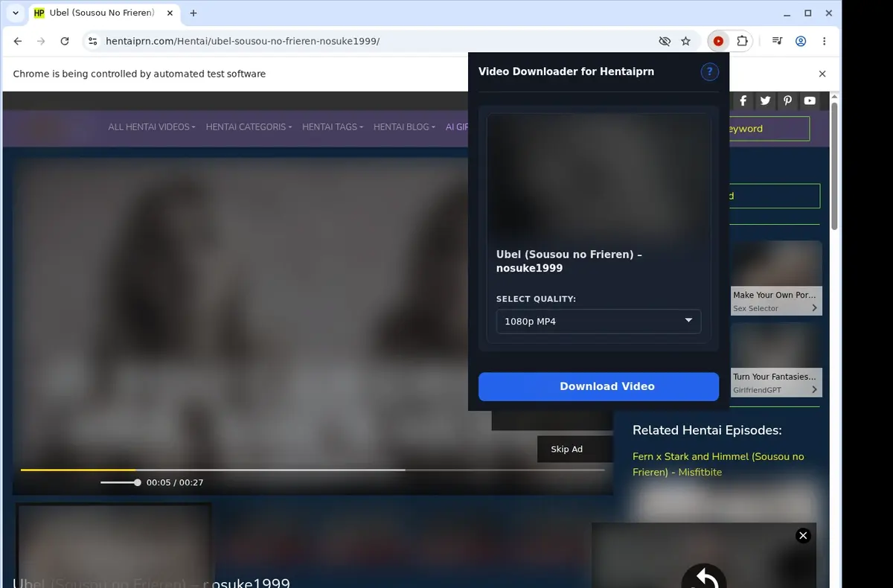This screenshot has height=588, width=893.
Task: Open the site's YouTube icon
Action: point(810,100)
